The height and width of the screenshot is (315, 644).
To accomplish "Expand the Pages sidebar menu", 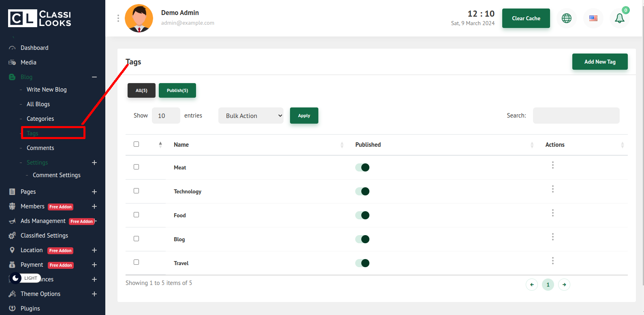I will tap(94, 192).
